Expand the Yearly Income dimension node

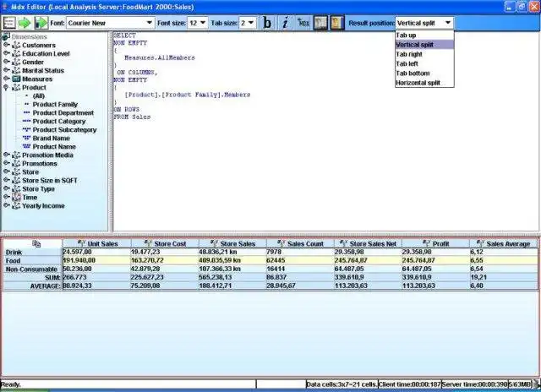pos(7,205)
